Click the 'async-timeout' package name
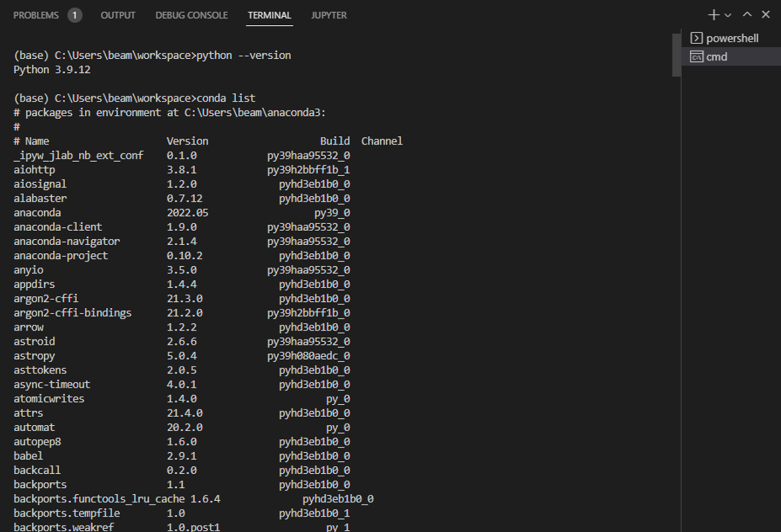The image size is (781, 532). point(52,384)
